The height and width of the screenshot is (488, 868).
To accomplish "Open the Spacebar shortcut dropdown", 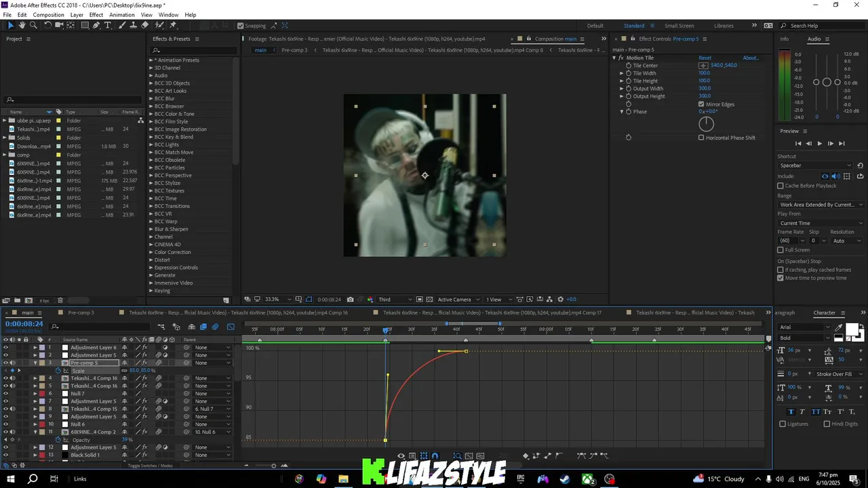I will 816,165.
